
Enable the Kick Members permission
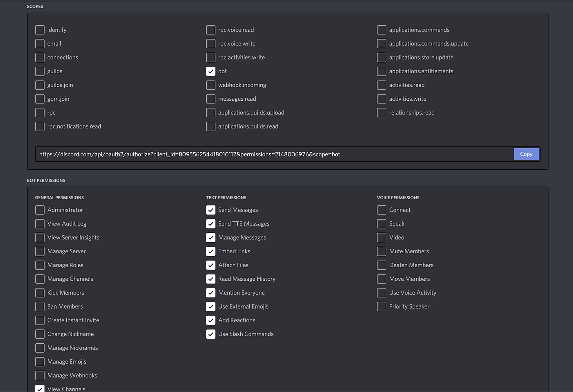click(x=40, y=293)
